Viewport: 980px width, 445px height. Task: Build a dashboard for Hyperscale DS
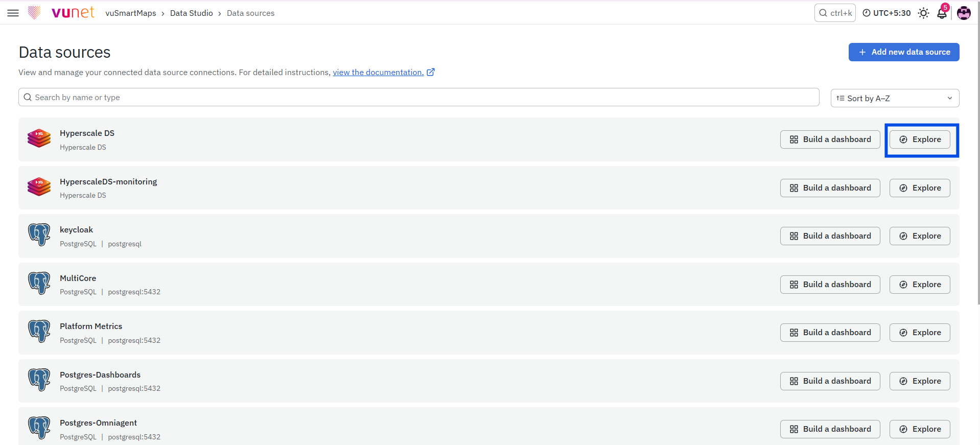tap(830, 139)
